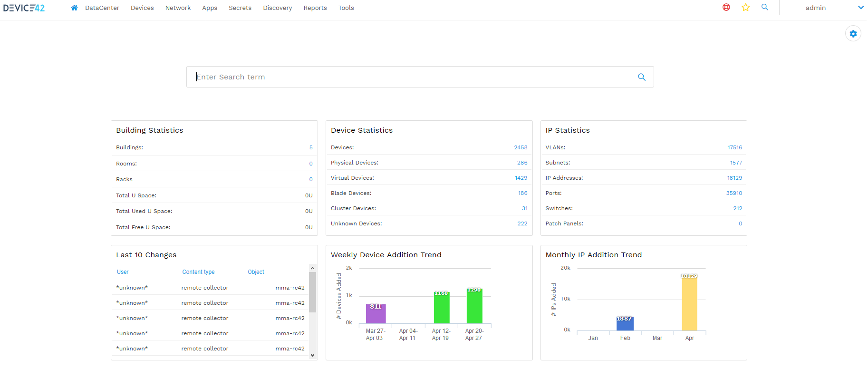Click the home icon in navigation bar

pos(74,8)
